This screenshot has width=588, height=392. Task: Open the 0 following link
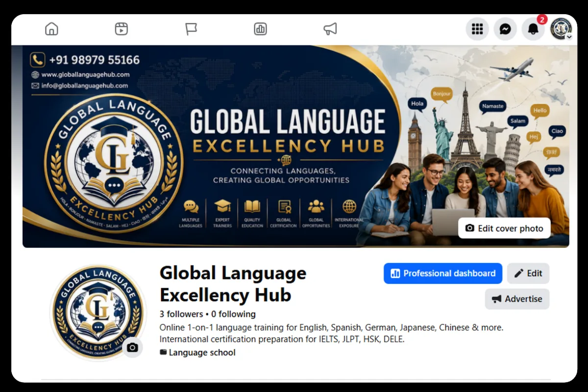point(233,314)
